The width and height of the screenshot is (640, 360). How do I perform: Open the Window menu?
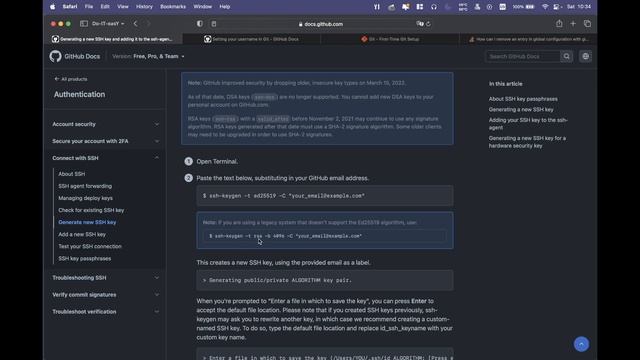[x=202, y=7]
